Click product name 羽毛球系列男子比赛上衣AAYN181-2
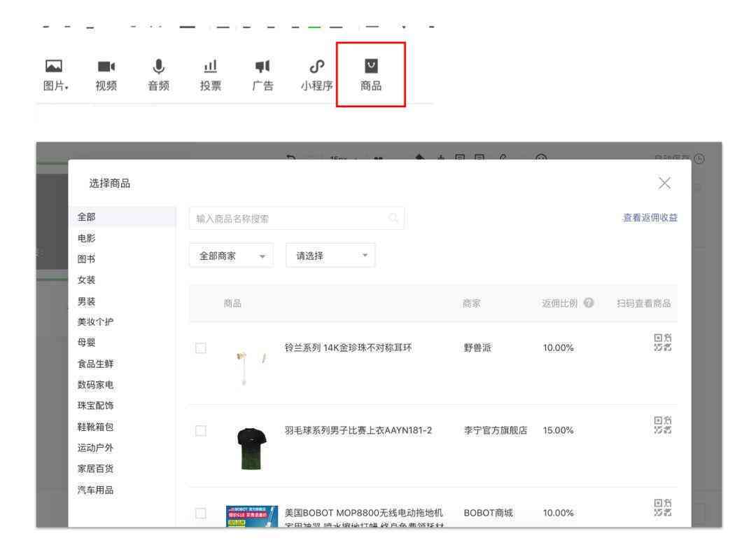The image size is (756, 550). (358, 430)
